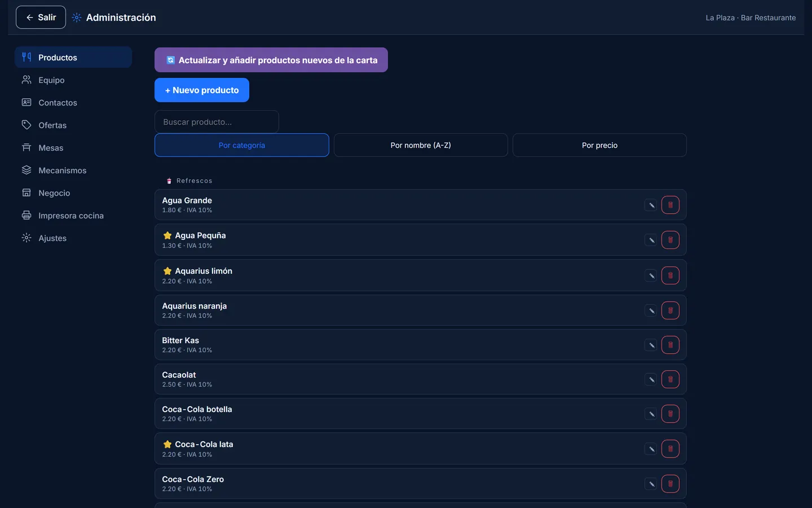Edit the Coca-Cola botella product

coord(651,414)
